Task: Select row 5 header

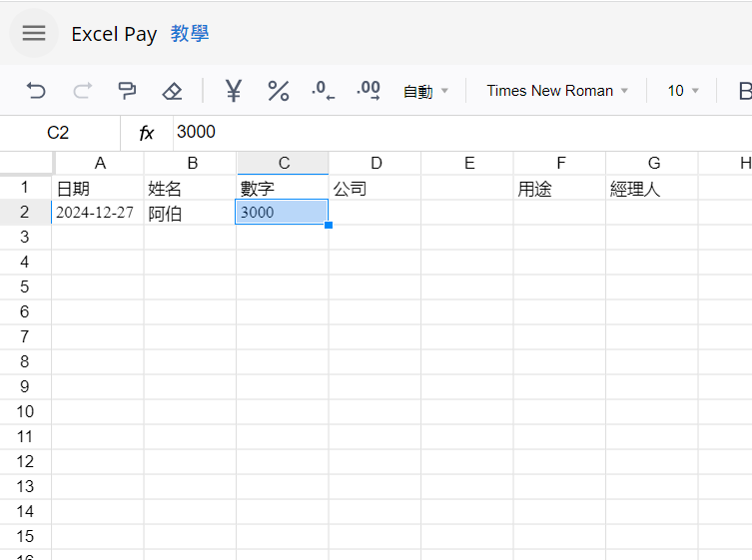Action: [25, 286]
